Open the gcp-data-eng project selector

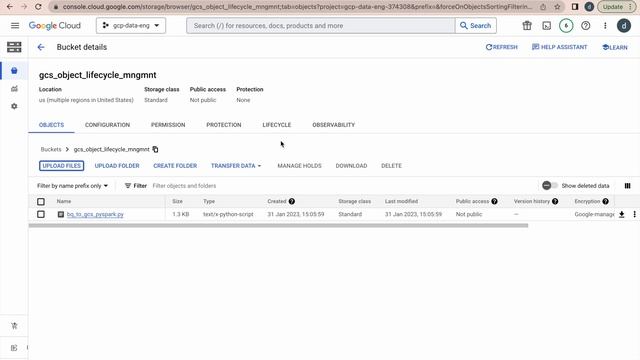point(131,26)
